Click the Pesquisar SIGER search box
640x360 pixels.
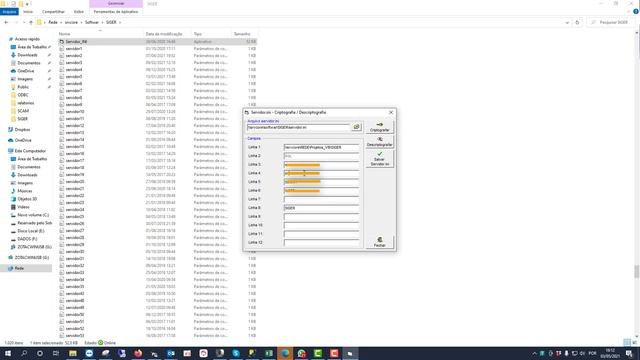[610, 22]
